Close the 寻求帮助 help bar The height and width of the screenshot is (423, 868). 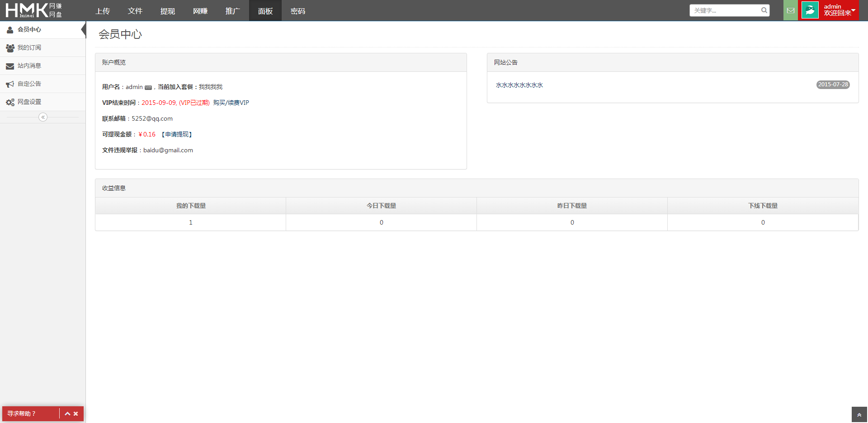click(76, 414)
